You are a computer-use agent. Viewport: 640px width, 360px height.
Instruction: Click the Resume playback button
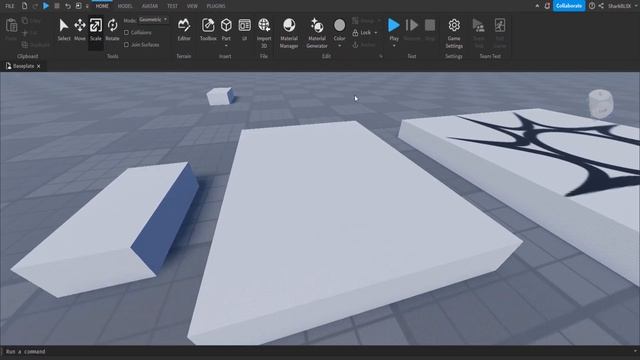click(412, 25)
